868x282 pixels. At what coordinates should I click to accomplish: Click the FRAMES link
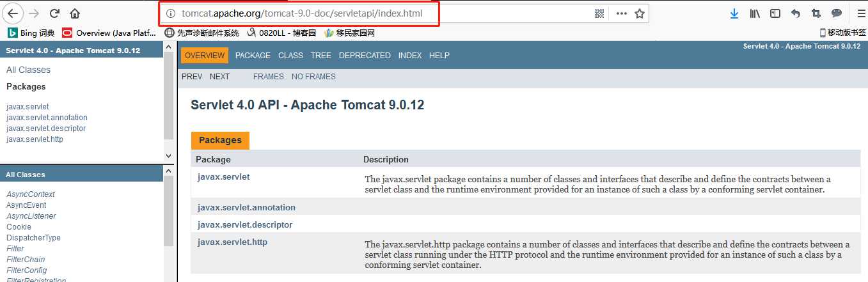tap(268, 77)
